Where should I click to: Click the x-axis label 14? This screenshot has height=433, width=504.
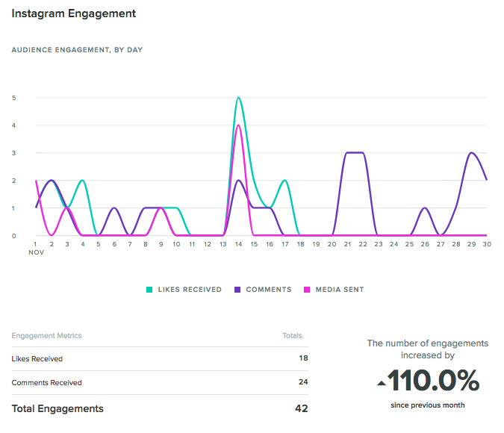click(238, 244)
